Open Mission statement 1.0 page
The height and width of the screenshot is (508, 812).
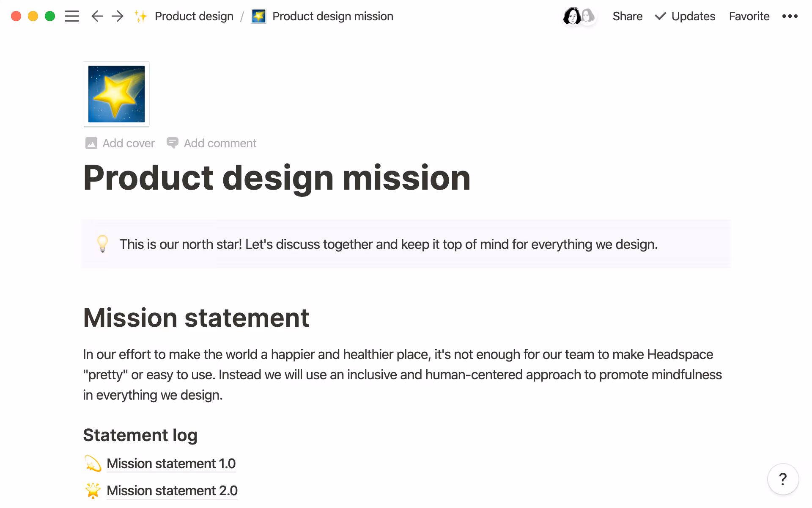171,464
